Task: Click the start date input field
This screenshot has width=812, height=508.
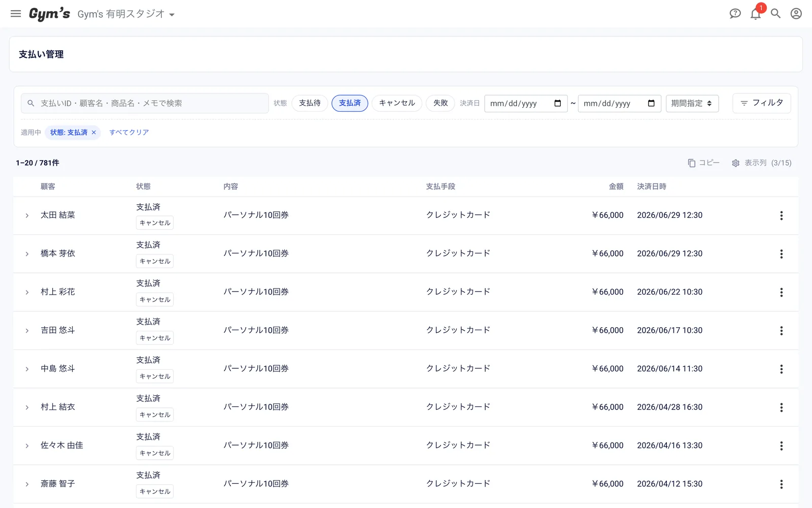Action: 526,103
